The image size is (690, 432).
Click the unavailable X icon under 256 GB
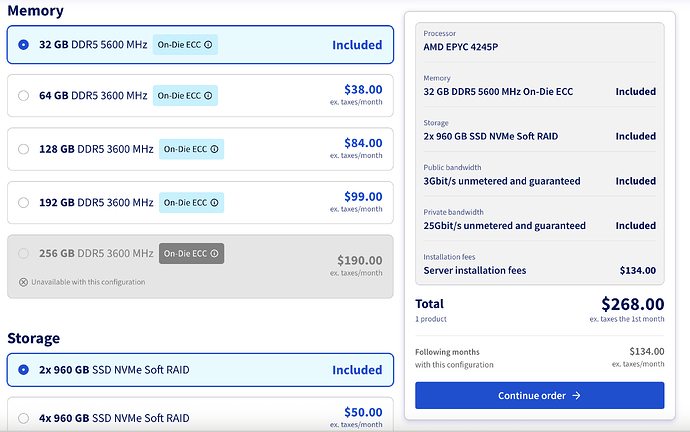23,282
